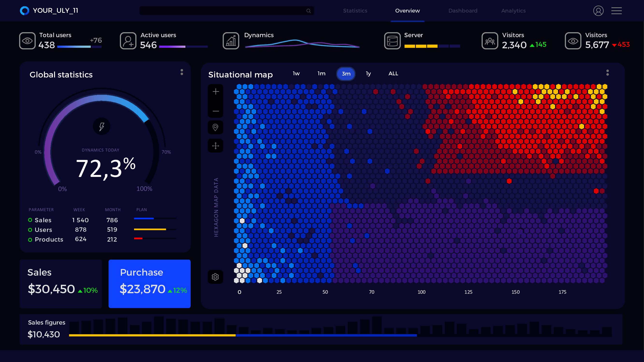This screenshot has width=644, height=362.
Task: Click the green 145 visitors increase
Action: click(x=538, y=45)
